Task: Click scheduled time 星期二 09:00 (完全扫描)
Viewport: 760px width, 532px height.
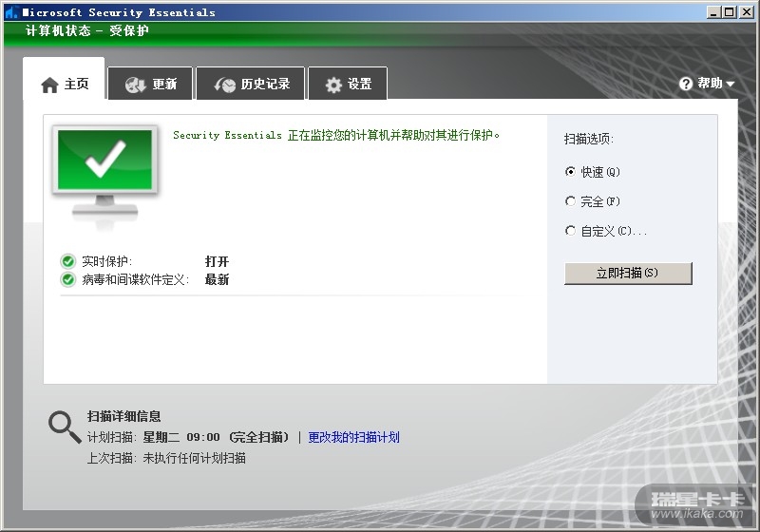Action: [x=216, y=437]
